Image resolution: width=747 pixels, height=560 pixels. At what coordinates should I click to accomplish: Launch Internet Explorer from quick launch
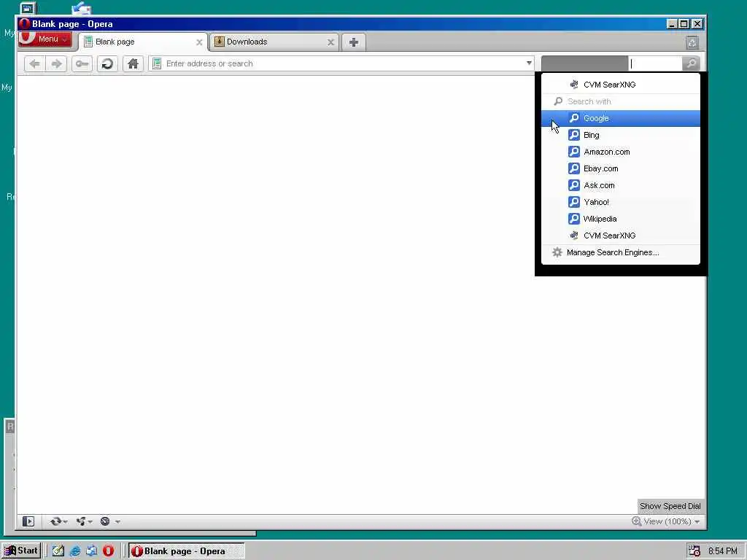point(75,551)
